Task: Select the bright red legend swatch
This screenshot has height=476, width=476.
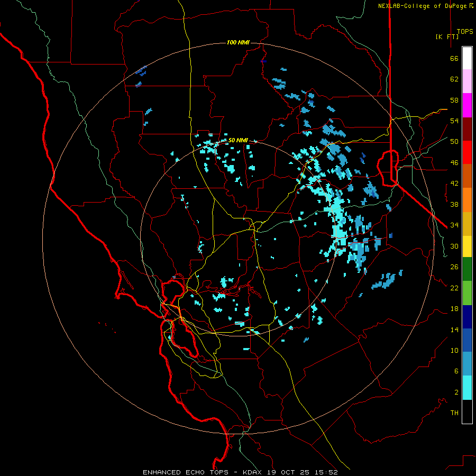Action: pyautogui.click(x=467, y=152)
